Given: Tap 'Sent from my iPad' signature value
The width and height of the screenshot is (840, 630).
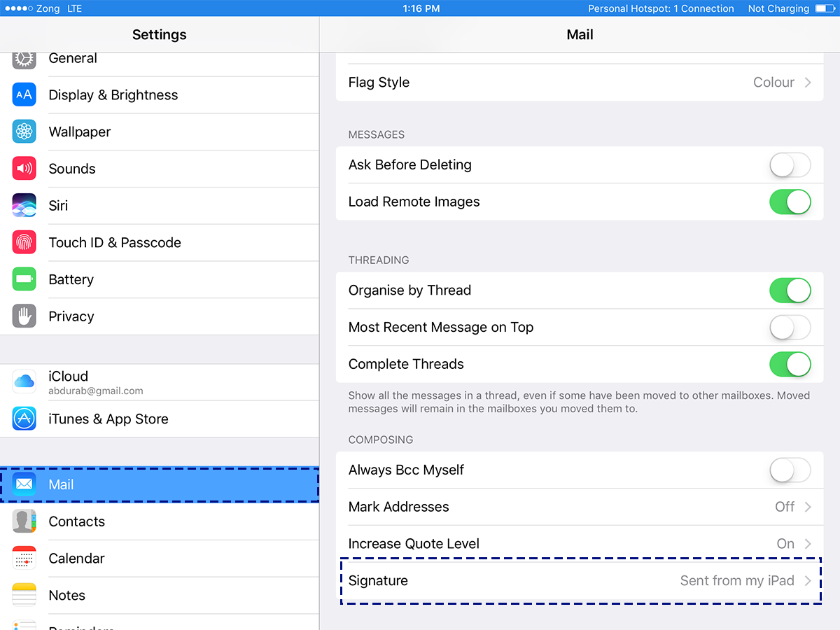Looking at the screenshot, I should (737, 581).
